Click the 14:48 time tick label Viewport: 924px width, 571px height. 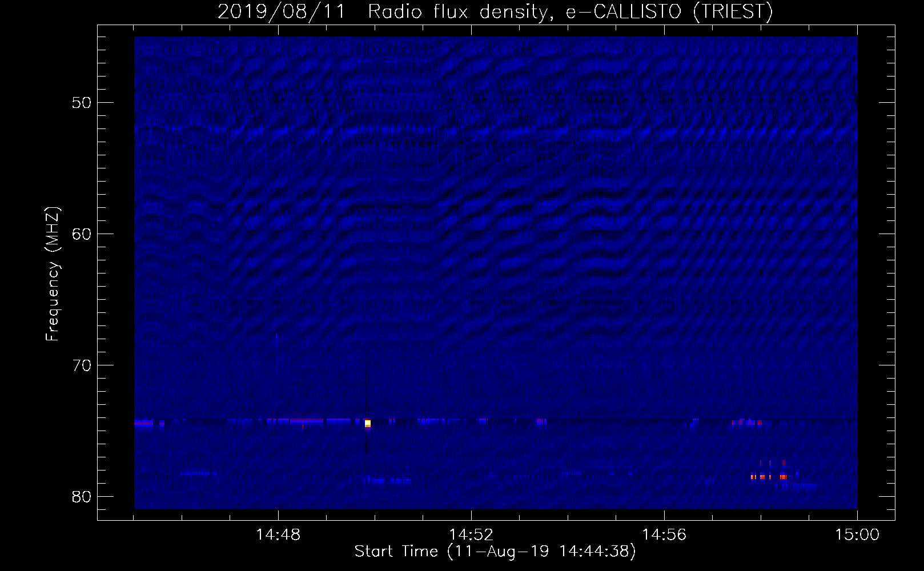(x=278, y=535)
